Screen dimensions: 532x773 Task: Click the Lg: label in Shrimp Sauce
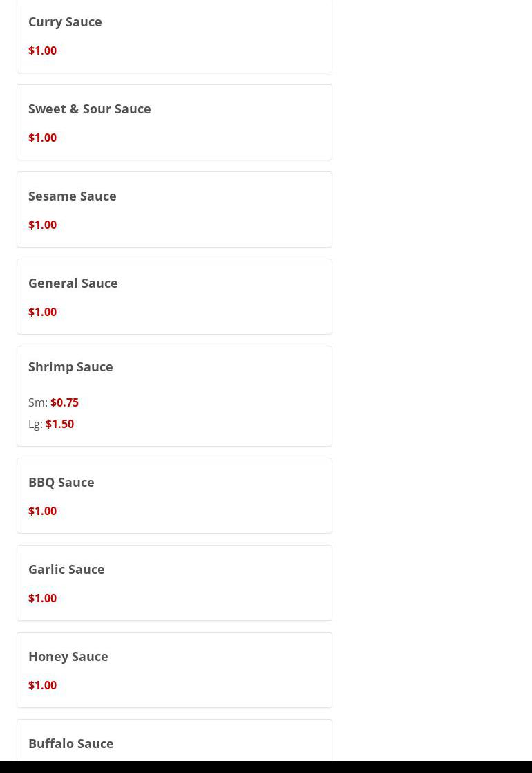click(x=35, y=425)
